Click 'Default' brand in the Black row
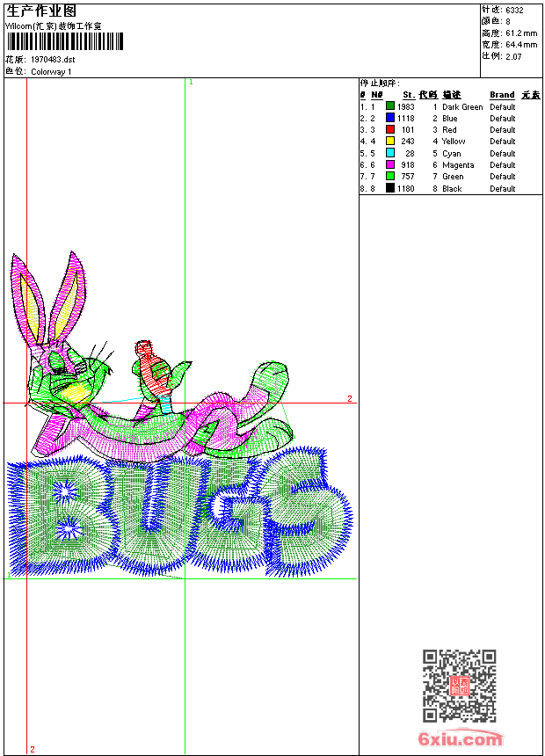The image size is (545, 756). (x=503, y=188)
